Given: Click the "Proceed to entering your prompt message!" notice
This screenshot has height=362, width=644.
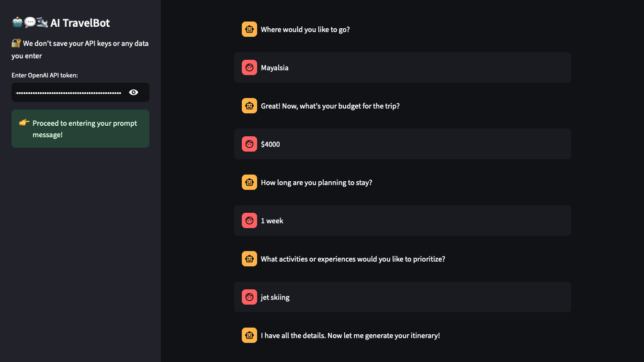Looking at the screenshot, I should tap(80, 129).
